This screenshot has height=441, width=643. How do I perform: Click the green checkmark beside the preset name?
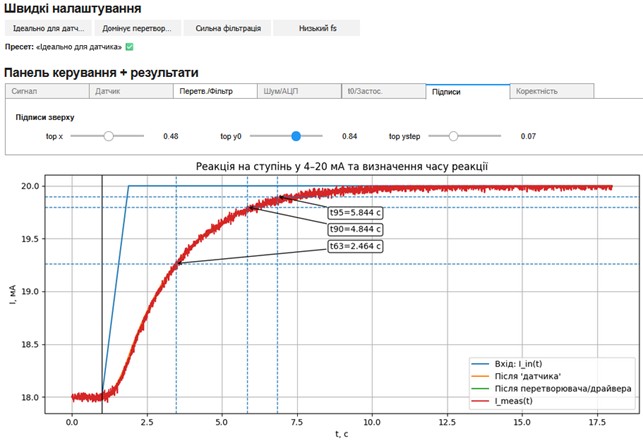click(x=130, y=46)
